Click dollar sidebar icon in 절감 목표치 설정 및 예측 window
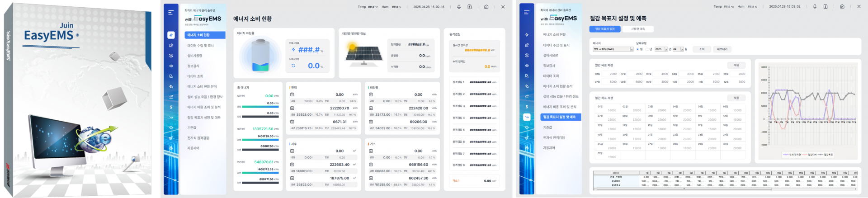The width and height of the screenshot is (868, 198). point(527,107)
